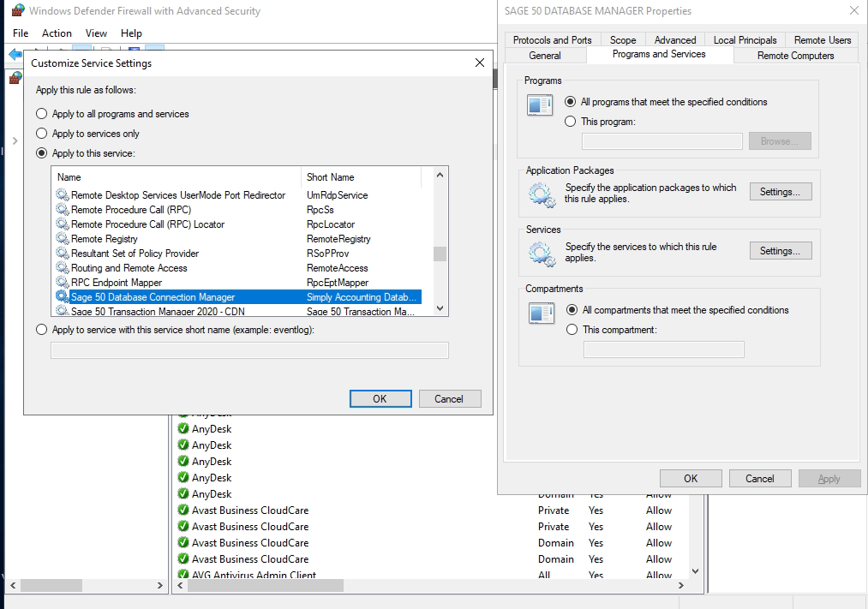Click the Resultant Set of Policy Provider icon
This screenshot has height=609, width=868.
tap(63, 253)
